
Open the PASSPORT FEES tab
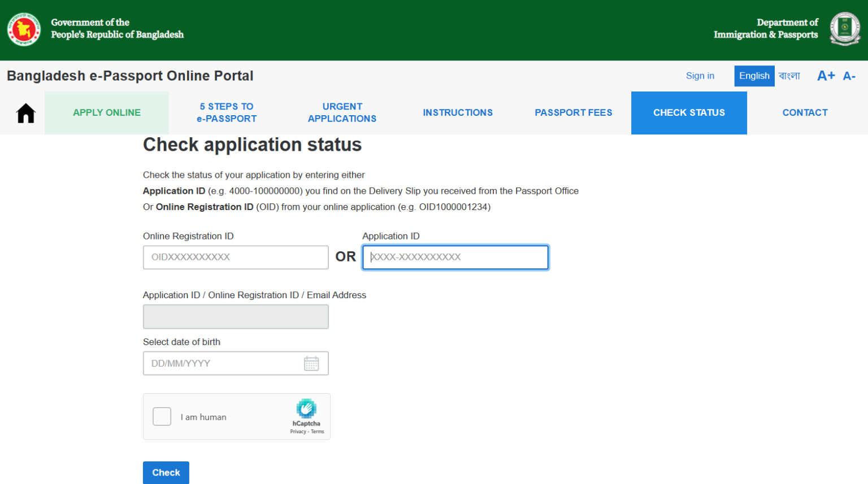click(x=573, y=112)
